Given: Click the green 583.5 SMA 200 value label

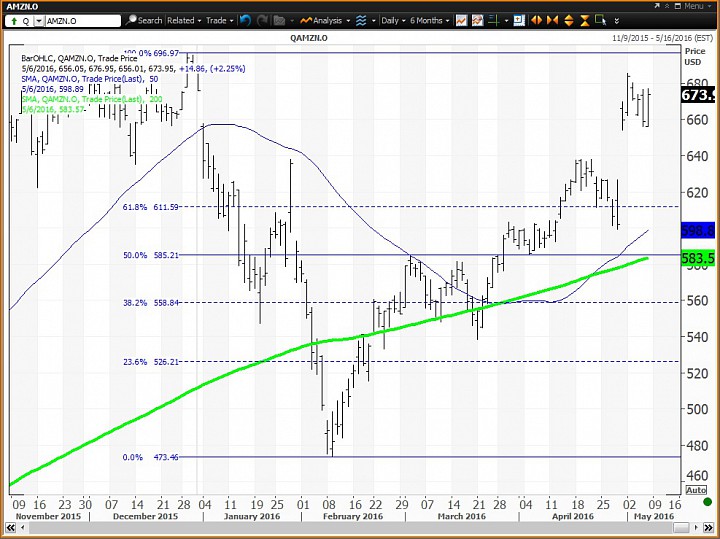Looking at the screenshot, I should (x=698, y=258).
